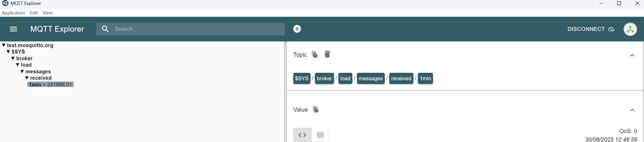
Task: Switch value view to formatted text mode
Action: 320,135
